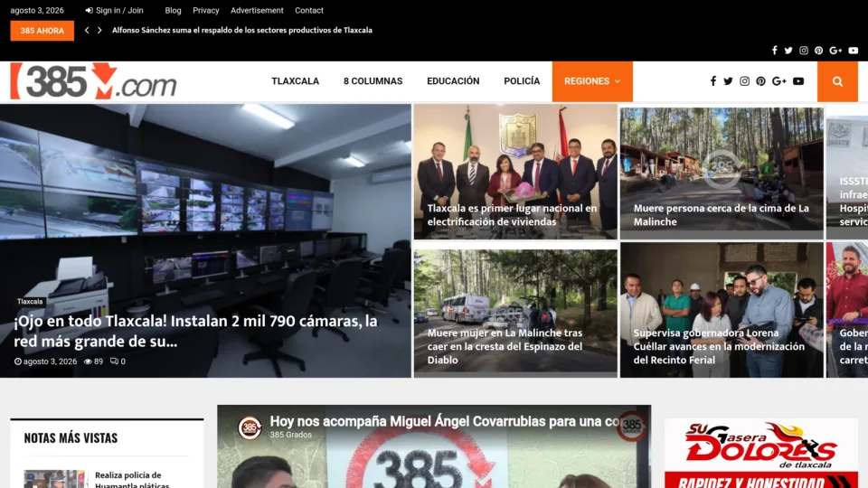Open the Tlaxcala menu section
This screenshot has width=868, height=488.
tap(295, 81)
